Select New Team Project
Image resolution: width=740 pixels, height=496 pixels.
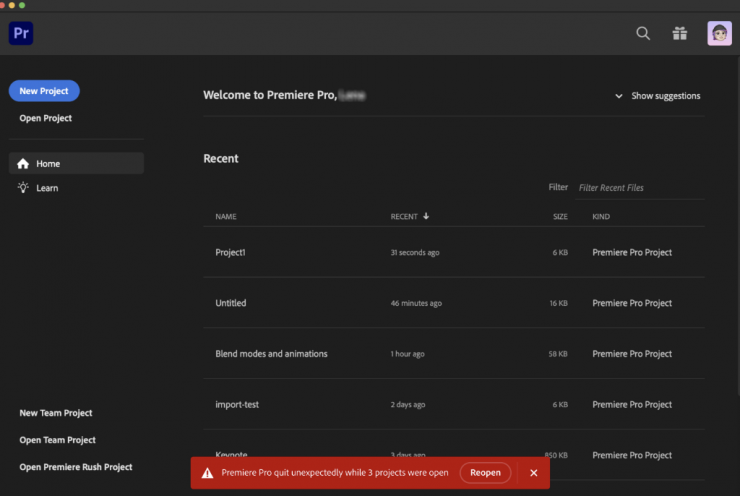click(x=56, y=413)
